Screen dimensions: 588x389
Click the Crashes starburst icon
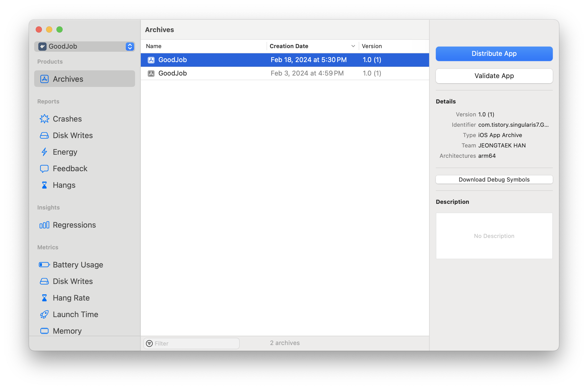point(44,119)
